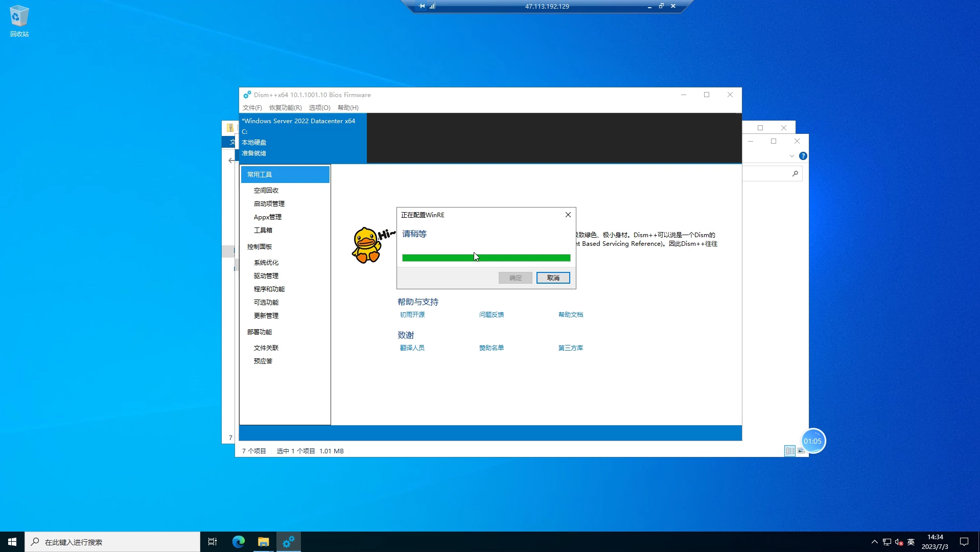Open the 帮助文档 link
This screenshot has width=980, height=552.
[x=571, y=315]
